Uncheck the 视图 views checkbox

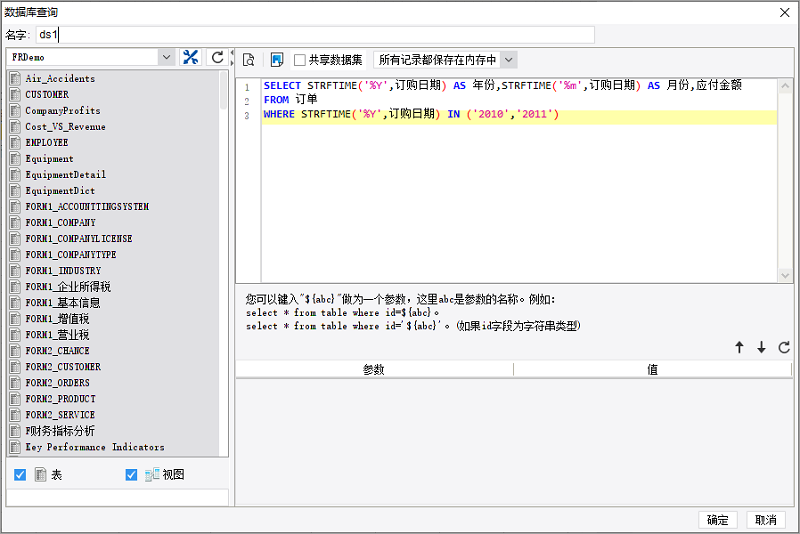pos(131,475)
